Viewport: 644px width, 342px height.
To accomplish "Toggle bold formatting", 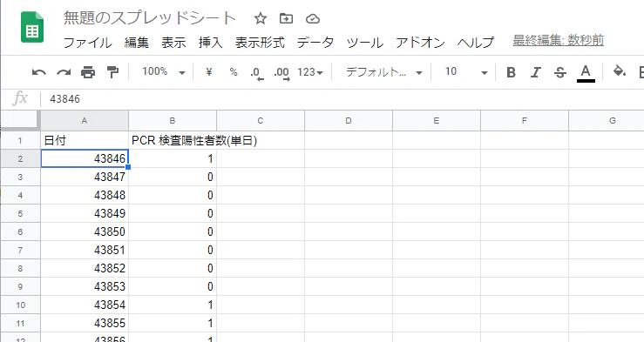I will pos(511,72).
